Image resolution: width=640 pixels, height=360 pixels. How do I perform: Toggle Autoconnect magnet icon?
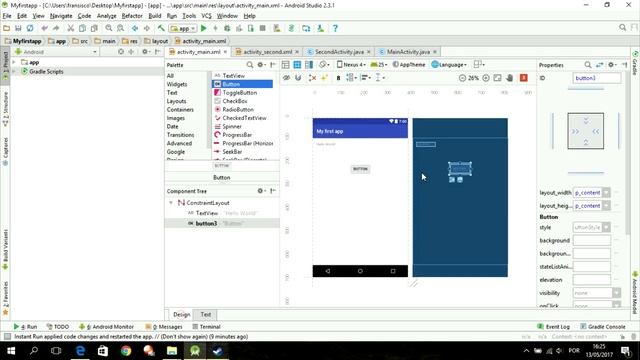(x=298, y=78)
